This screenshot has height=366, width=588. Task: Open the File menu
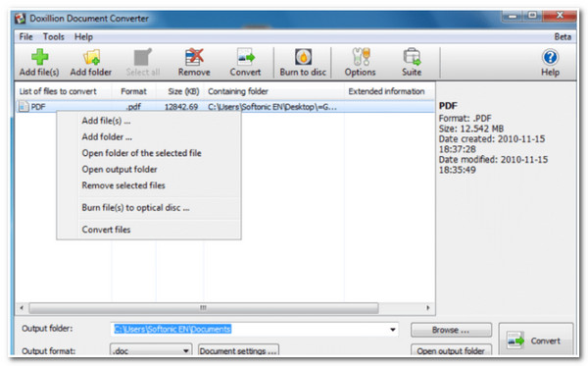click(25, 36)
